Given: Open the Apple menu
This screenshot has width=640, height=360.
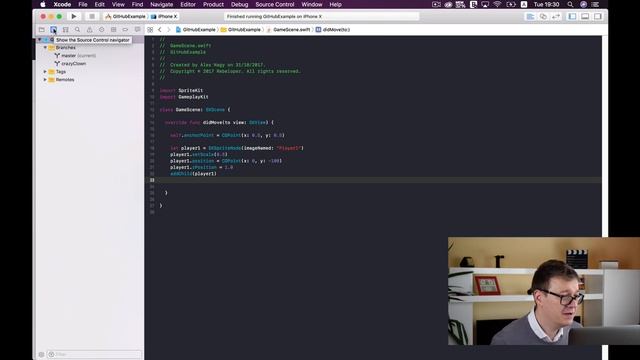Looking at the screenshot, I should pos(43,4).
